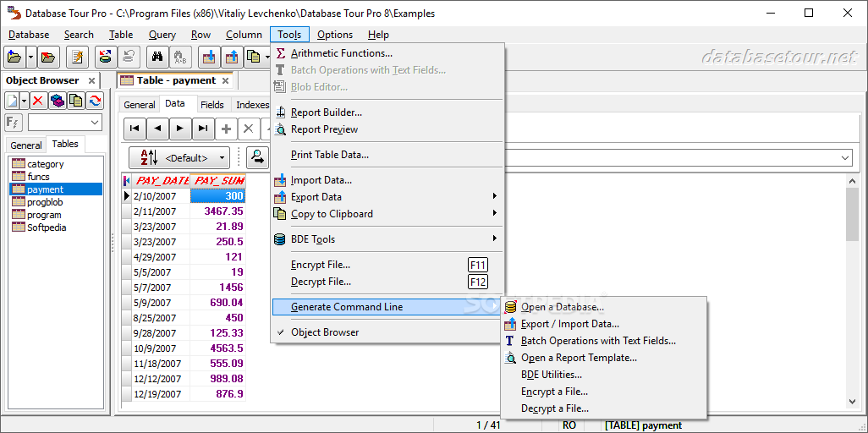Screen dimensions: 868x433
Task: Close the Object Browser panel tab
Action: tap(92, 81)
